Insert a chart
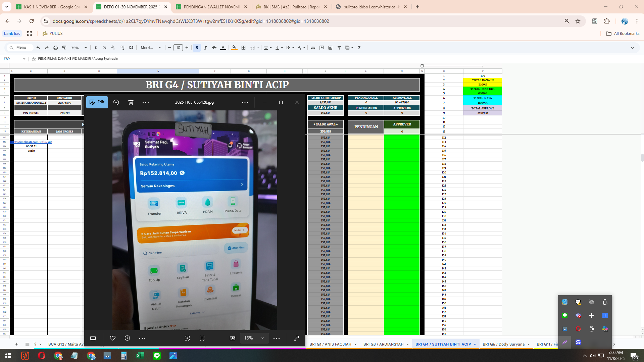Viewport: 644px width, 362px height. click(x=330, y=48)
